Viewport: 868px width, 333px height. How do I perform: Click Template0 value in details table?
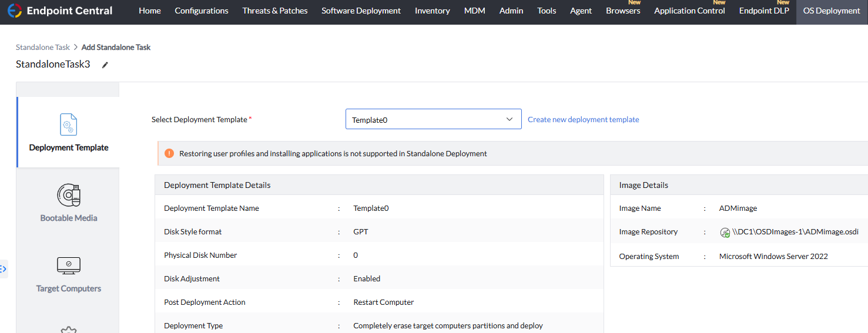(371, 208)
